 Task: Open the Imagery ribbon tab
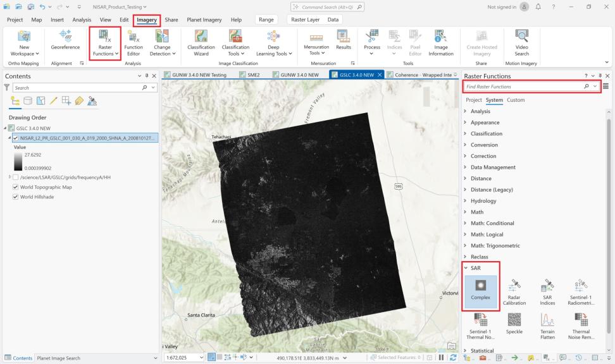pyautogui.click(x=147, y=20)
